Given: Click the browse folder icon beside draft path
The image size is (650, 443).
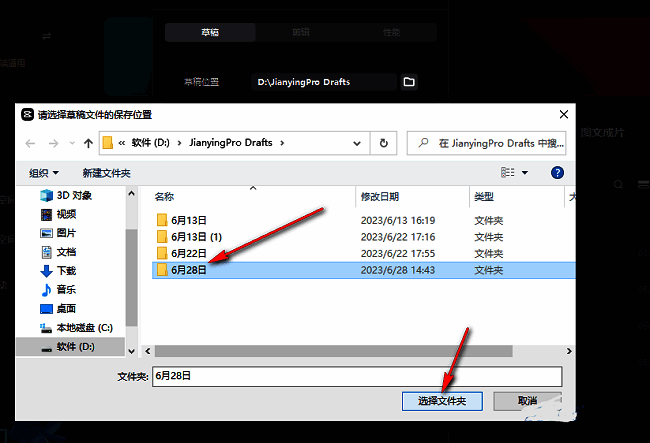Looking at the screenshot, I should click(x=408, y=82).
